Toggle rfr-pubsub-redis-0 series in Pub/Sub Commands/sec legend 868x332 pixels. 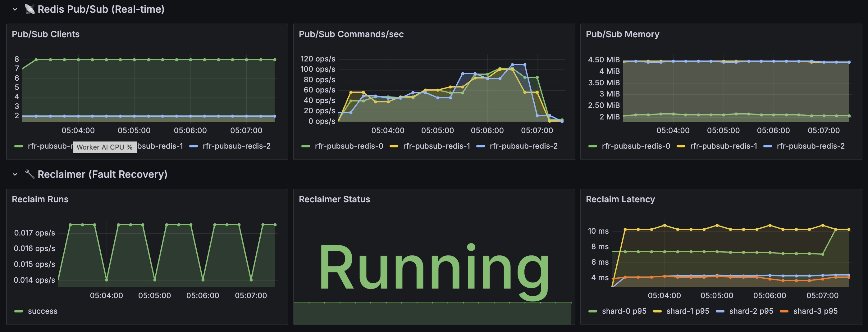pyautogui.click(x=349, y=146)
